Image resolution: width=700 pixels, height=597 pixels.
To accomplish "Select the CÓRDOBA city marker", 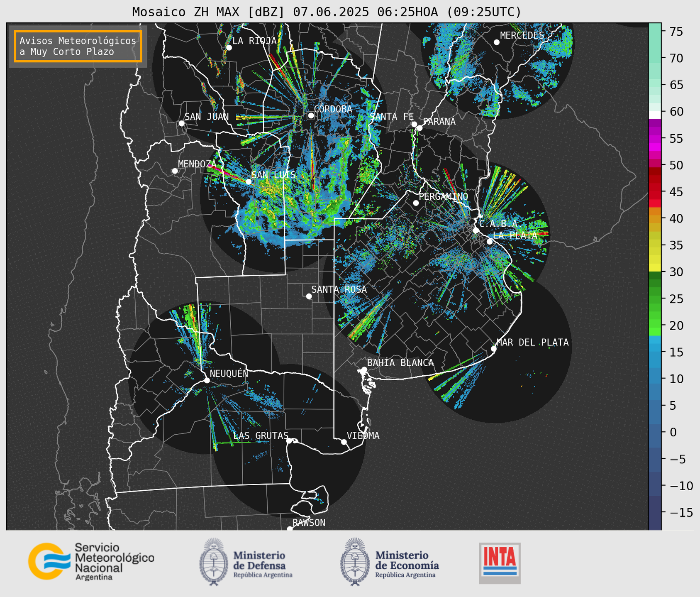I will click(x=311, y=115).
